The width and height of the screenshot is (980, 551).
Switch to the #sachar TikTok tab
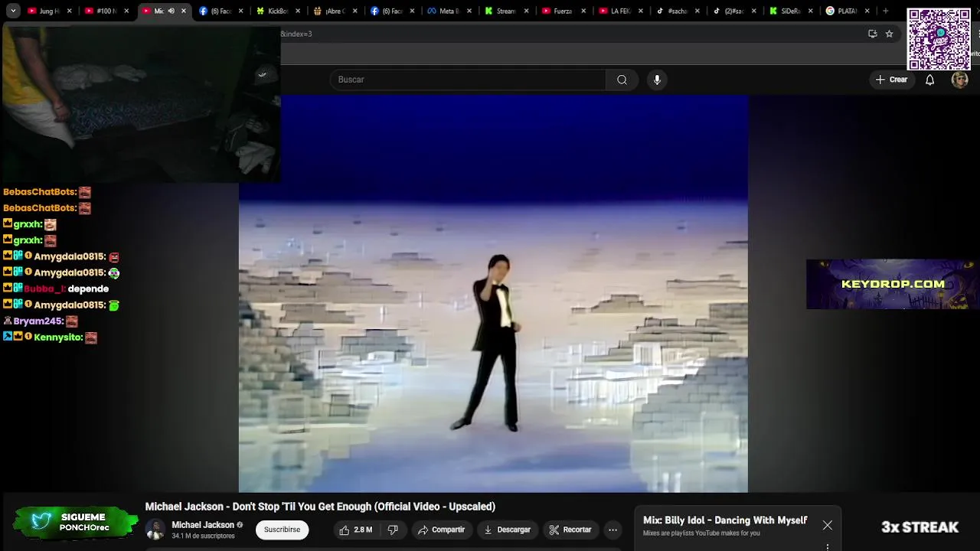(x=678, y=11)
